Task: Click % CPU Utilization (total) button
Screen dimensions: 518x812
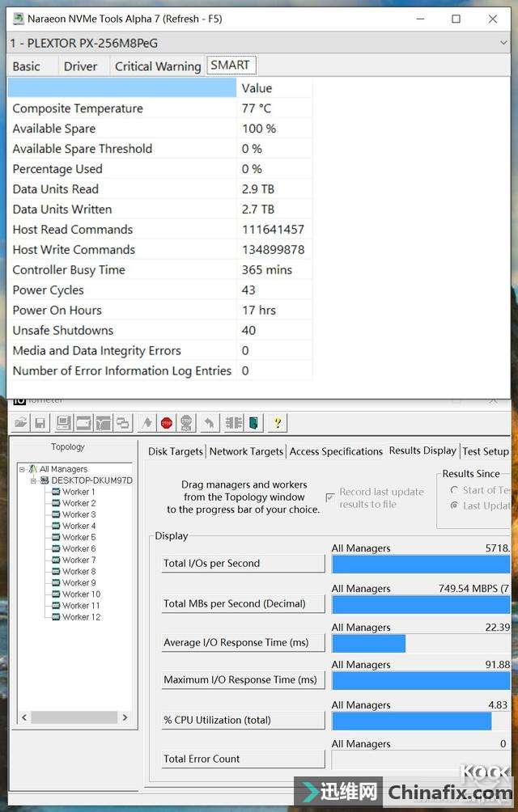Action: (x=243, y=720)
